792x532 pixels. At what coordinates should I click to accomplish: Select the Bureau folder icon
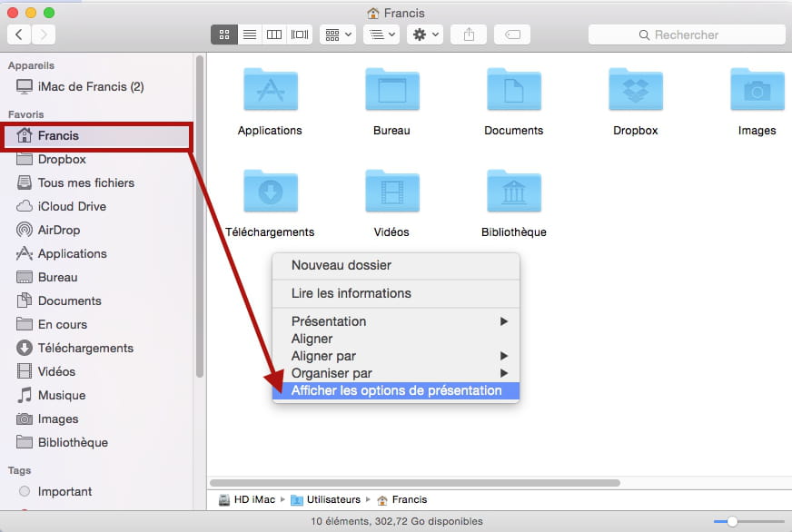coord(392,89)
